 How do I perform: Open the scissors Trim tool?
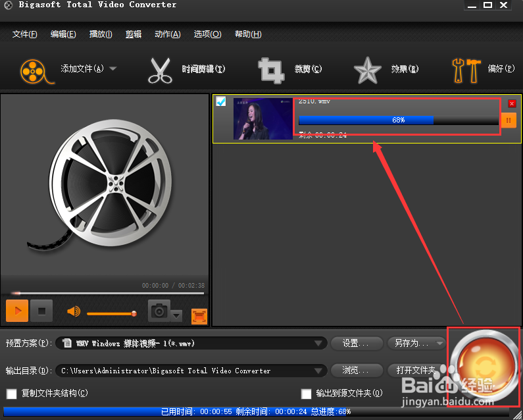(160, 70)
